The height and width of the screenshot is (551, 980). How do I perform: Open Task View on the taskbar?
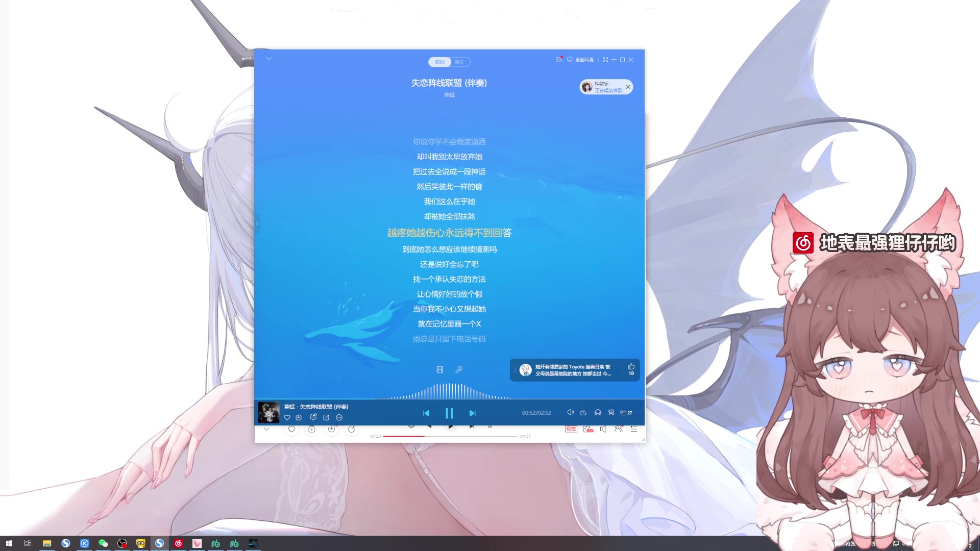[28, 543]
